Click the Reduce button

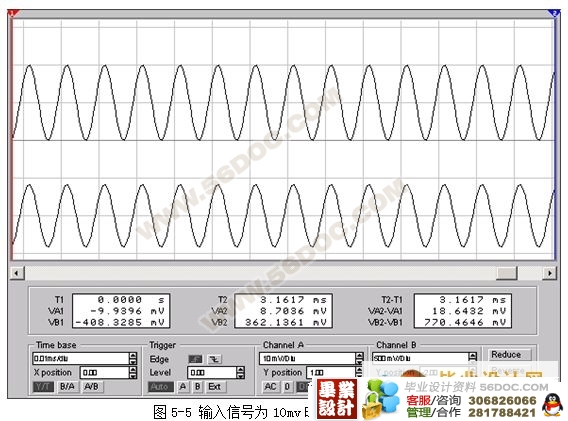506,355
